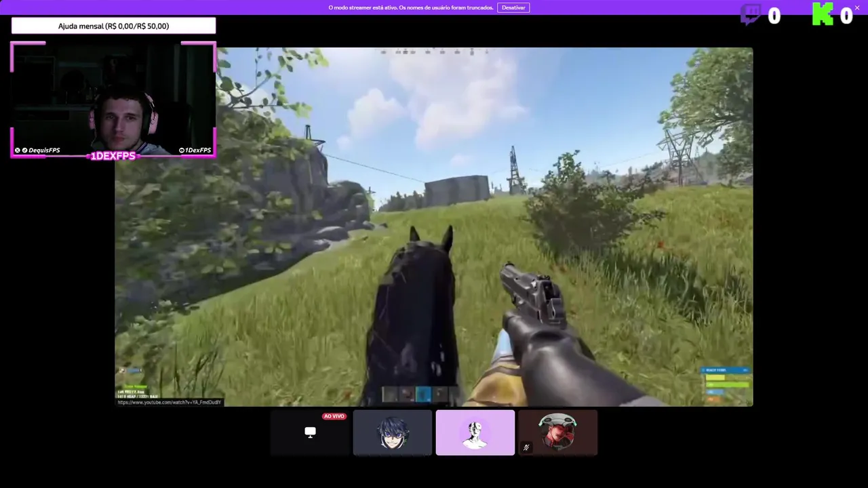Click the Ajuda mensal donation goal bar
Screen dimensions: 868x488
(113, 26)
